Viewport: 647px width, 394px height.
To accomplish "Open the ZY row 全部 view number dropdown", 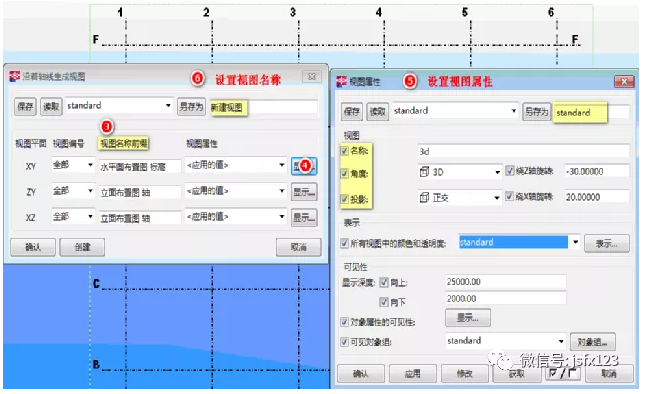I will [x=73, y=191].
